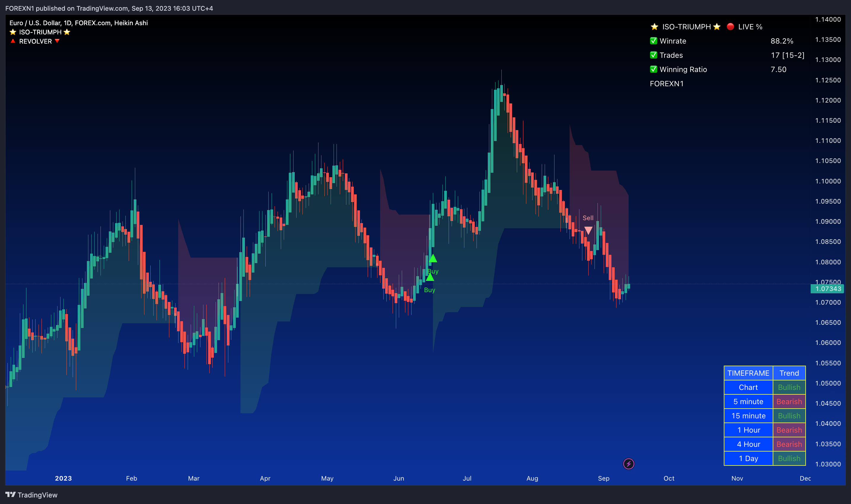This screenshot has width=851, height=504.
Task: Click the 1 Hour timeframe cell
Action: (x=748, y=430)
